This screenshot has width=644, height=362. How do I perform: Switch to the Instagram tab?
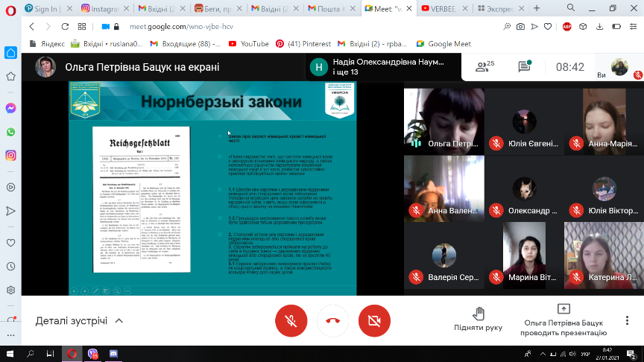tap(105, 9)
